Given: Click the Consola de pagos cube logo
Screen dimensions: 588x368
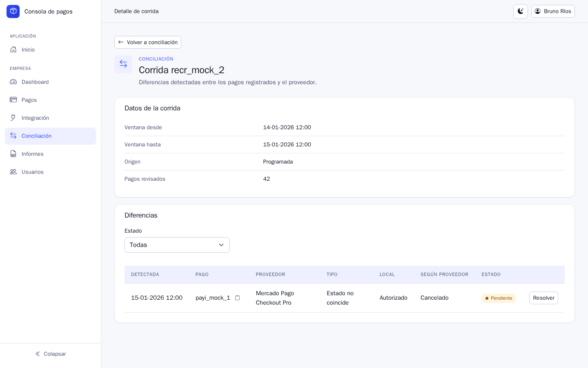Looking at the screenshot, I should 13,11.
